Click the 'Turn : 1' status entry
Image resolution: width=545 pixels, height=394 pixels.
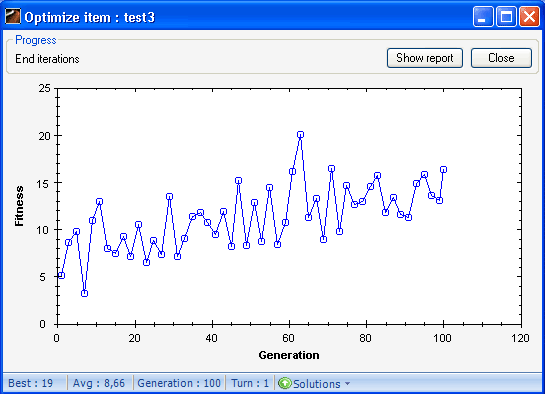(250, 383)
